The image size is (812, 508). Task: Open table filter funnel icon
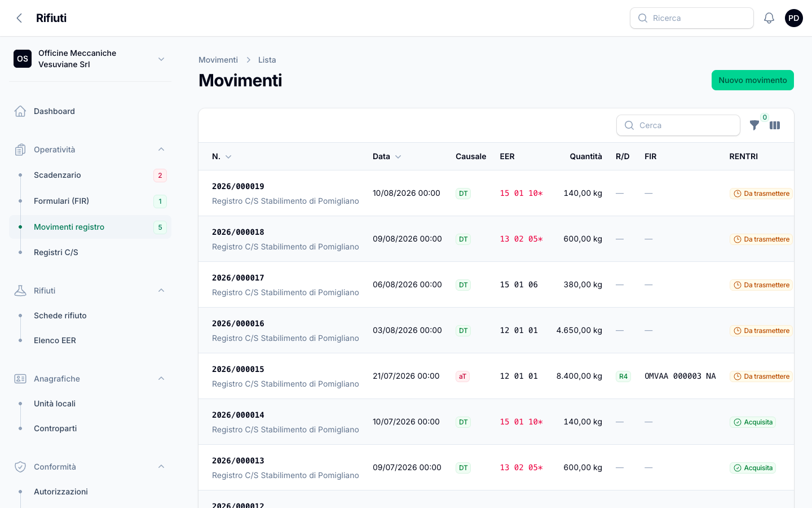(754, 125)
